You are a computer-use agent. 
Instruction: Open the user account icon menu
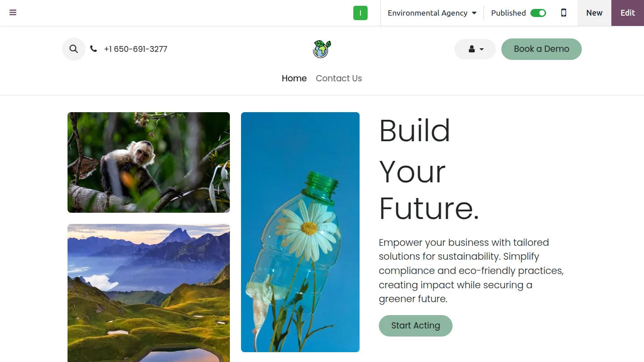tap(471, 49)
